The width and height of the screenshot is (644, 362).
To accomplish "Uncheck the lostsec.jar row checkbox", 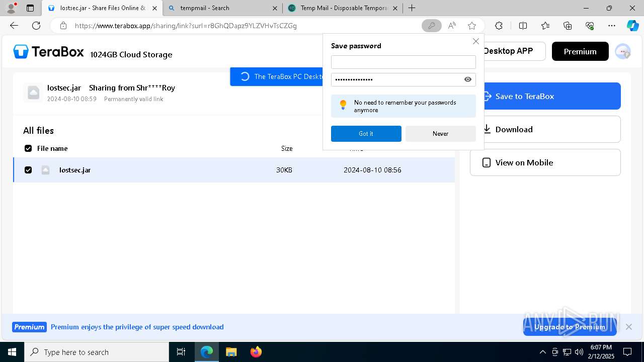I will (28, 170).
